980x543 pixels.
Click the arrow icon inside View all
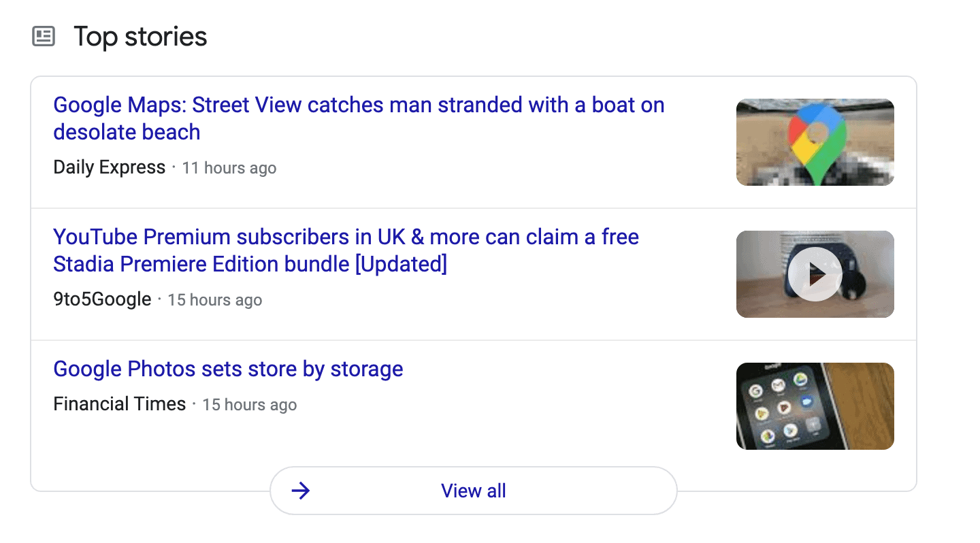pos(301,491)
